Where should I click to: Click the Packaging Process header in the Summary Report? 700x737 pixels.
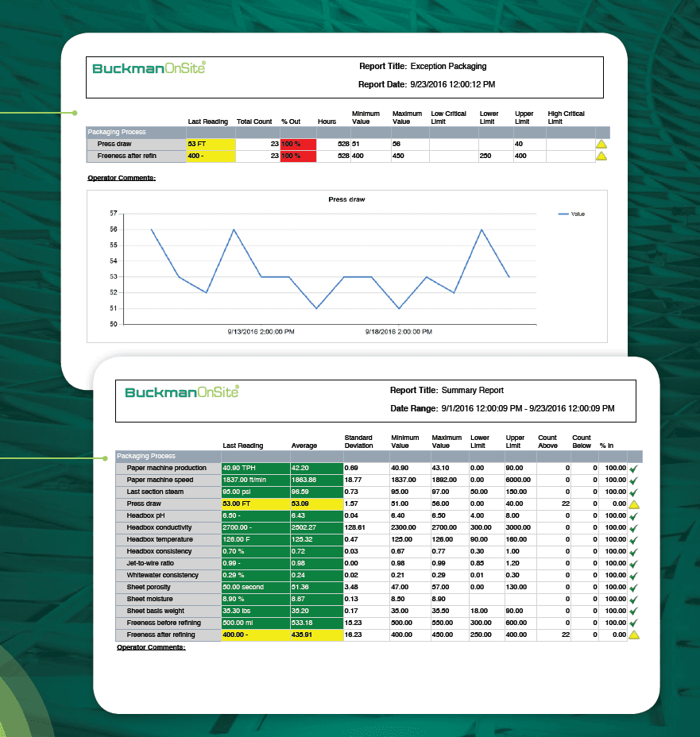[x=145, y=456]
